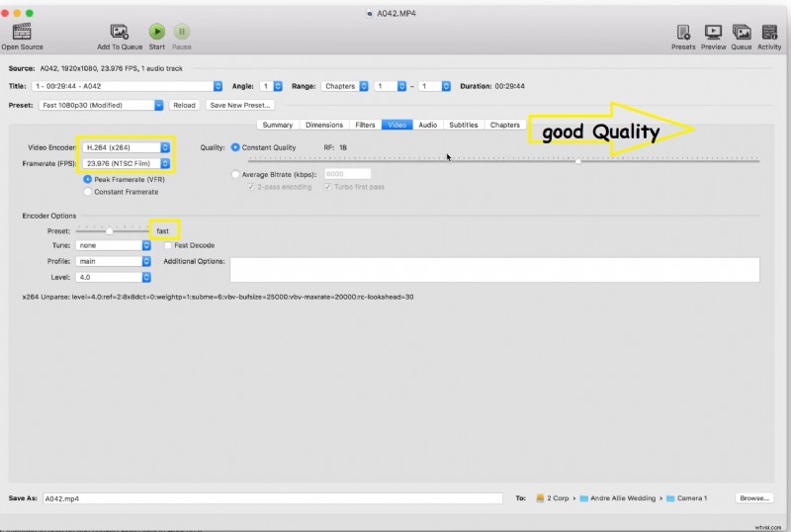Show the Queue window icon
This screenshot has height=532, width=791.
pyautogui.click(x=741, y=32)
